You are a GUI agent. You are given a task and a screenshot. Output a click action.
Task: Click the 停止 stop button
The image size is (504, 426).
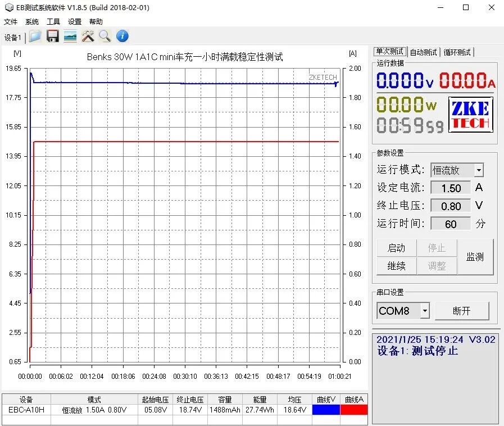tap(437, 248)
